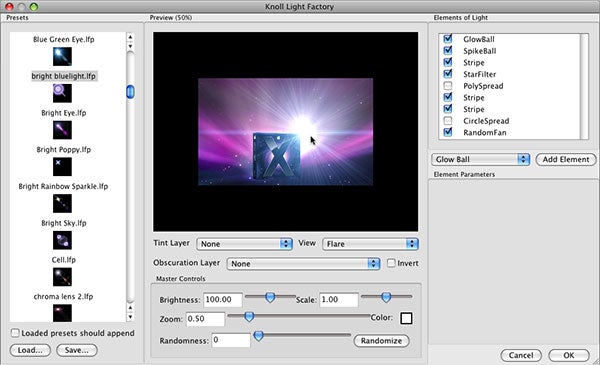
Task: Enable the PolySpread element checkbox
Action: point(448,86)
